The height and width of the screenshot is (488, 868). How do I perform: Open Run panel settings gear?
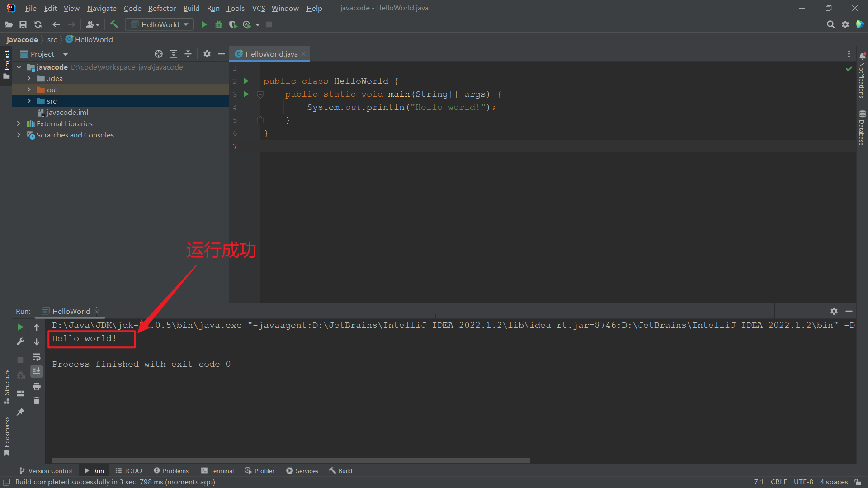coord(834,311)
